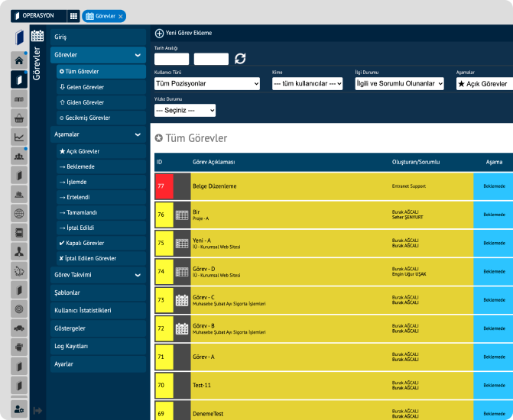513x420 pixels.
Task: Select Gelen Görevler menu item
Action: (x=101, y=87)
